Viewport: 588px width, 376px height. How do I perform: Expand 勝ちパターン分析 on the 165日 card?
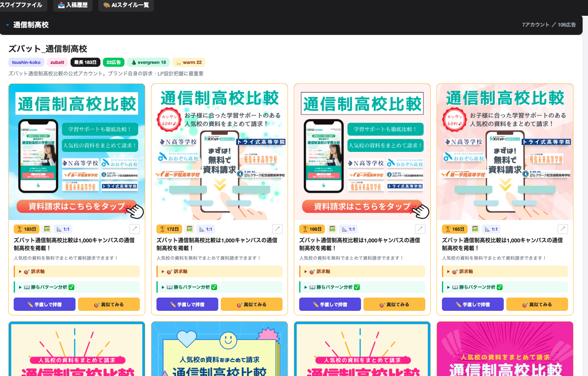(505, 287)
